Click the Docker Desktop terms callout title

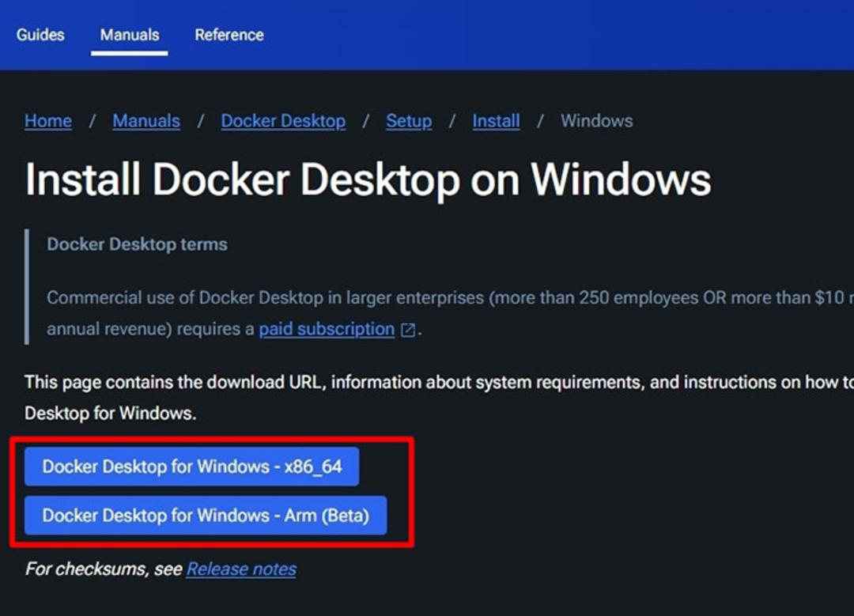pyautogui.click(x=138, y=244)
